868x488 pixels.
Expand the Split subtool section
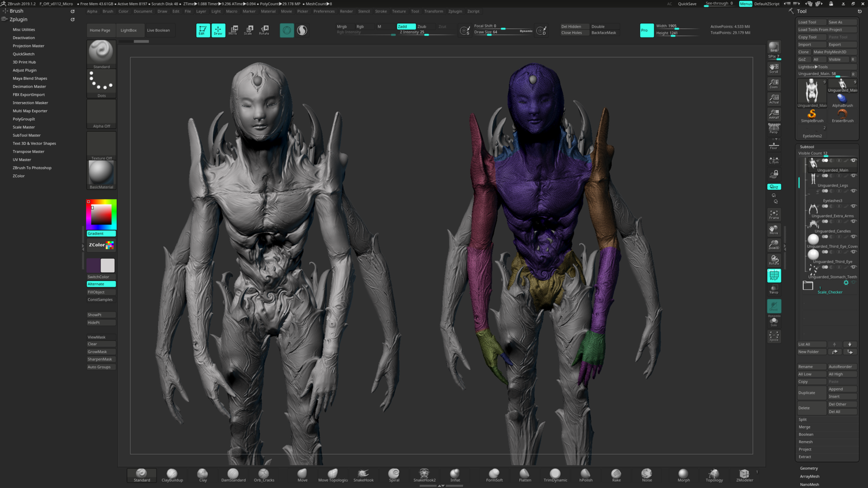[x=803, y=419]
